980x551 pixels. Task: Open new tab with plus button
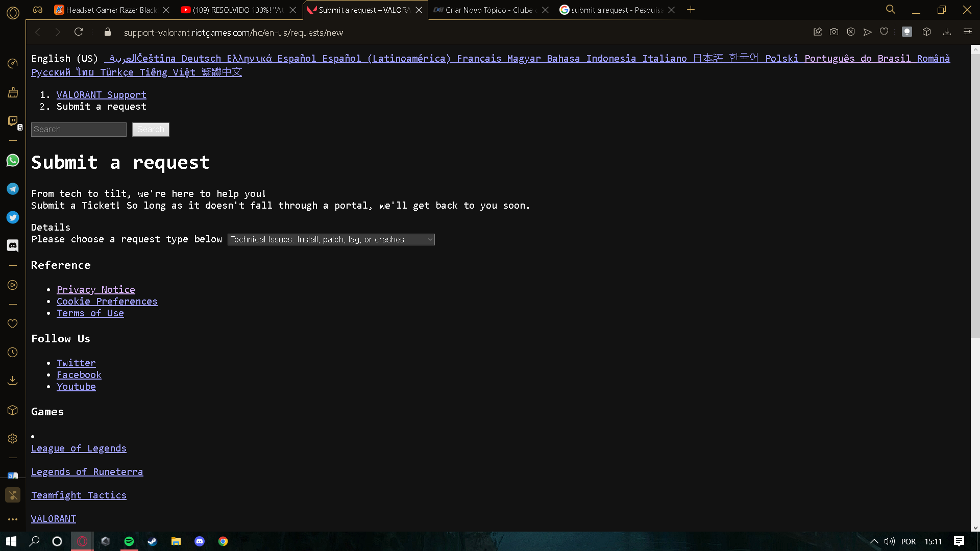[691, 10]
